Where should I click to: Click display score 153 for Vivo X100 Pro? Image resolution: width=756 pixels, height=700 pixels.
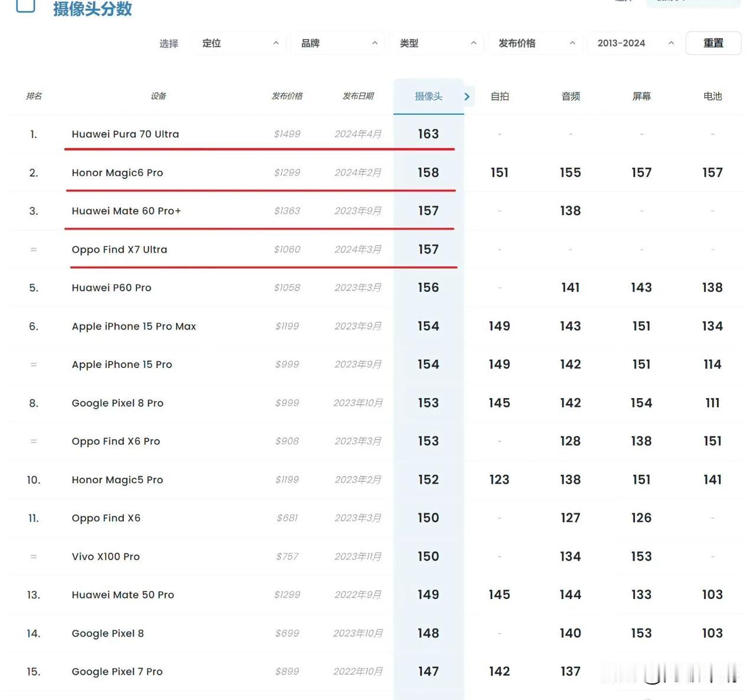[x=641, y=556]
